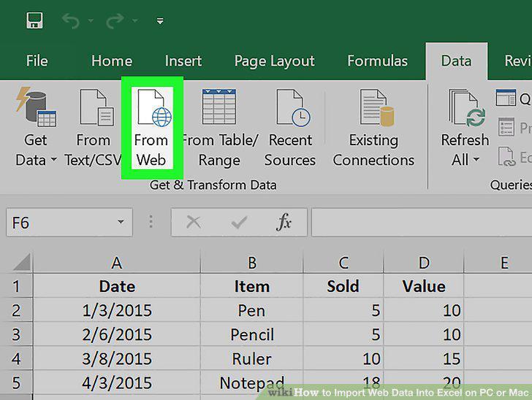Select cell containing 3/8/2015

coord(117,358)
